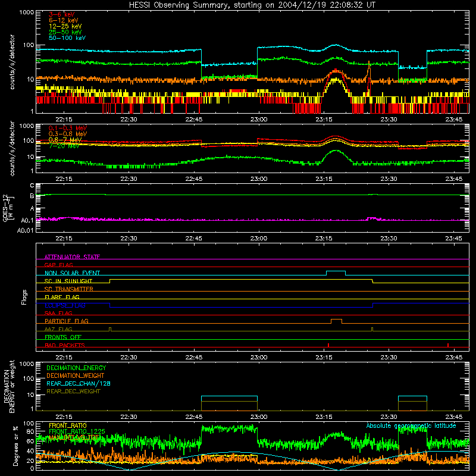The width and height of the screenshot is (476, 476).
Task: Click counts/s/detector label of the MeV panel
Action: (12, 148)
